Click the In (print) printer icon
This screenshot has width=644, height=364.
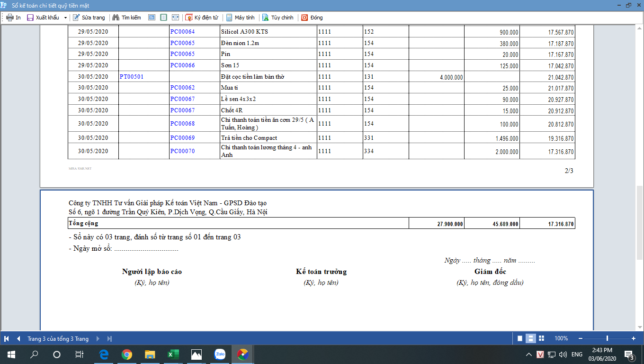coord(9,18)
